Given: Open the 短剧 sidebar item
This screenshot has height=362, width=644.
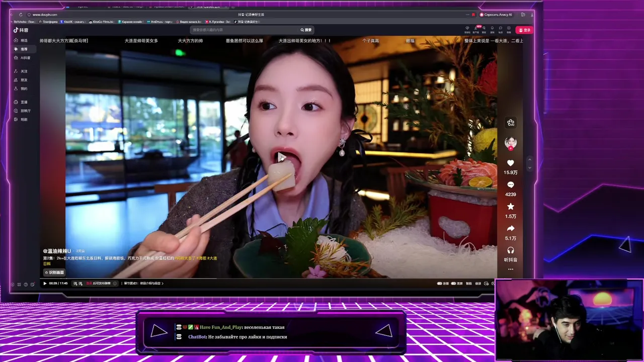Looking at the screenshot, I should [x=21, y=120].
